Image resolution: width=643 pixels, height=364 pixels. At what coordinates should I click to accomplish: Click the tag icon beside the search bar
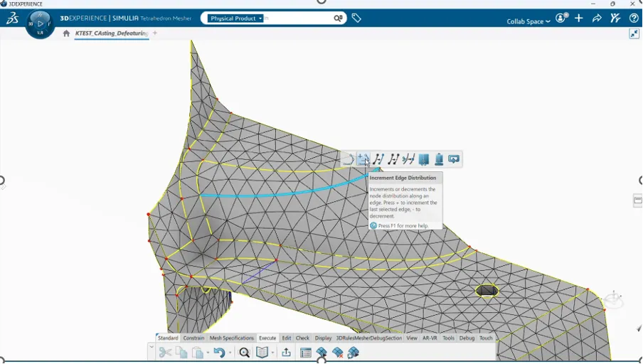356,18
